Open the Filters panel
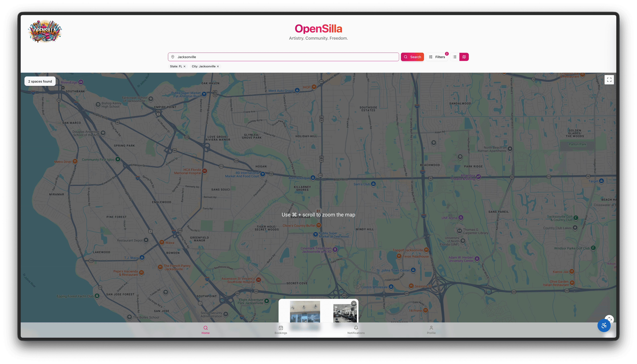Image resolution: width=637 pixels, height=364 pixels. [437, 57]
